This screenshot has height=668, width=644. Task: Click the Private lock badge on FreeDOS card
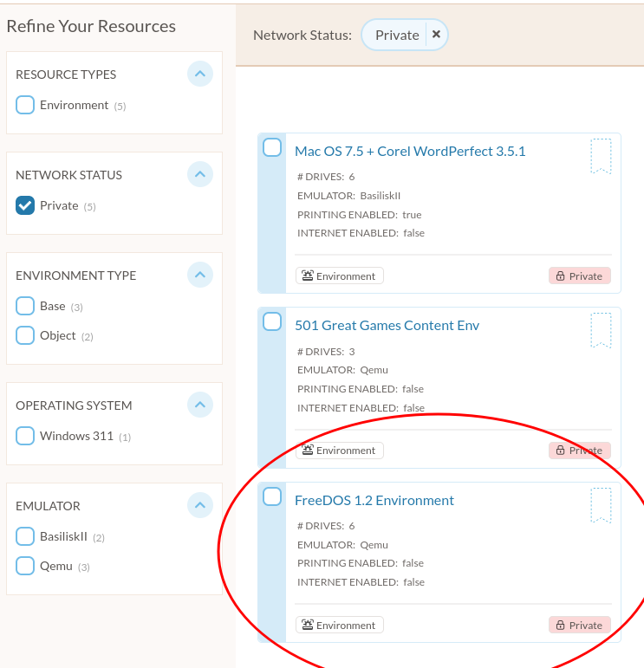tap(580, 625)
